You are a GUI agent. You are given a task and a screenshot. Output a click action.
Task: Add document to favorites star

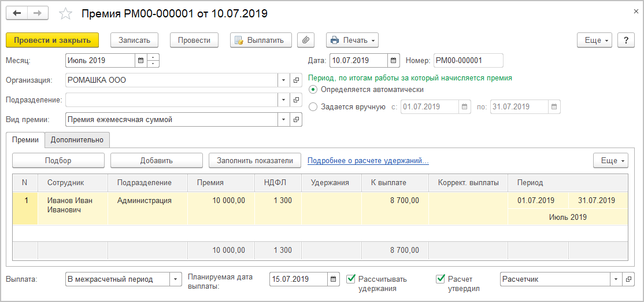coord(66,13)
